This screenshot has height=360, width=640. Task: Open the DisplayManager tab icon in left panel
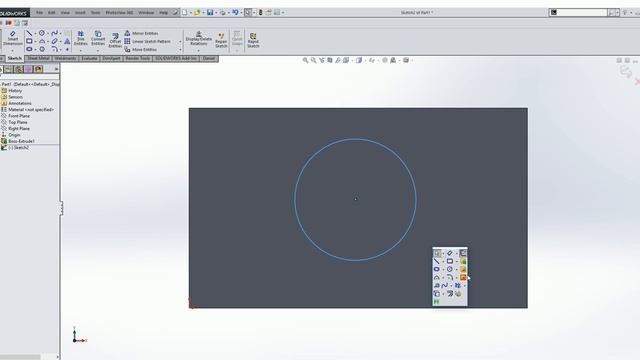pyautogui.click(x=38, y=69)
